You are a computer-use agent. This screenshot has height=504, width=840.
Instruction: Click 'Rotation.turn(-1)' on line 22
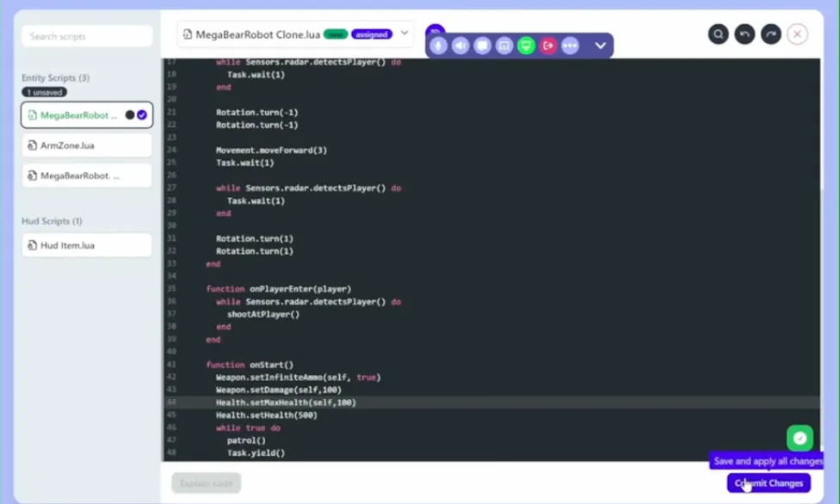tap(256, 125)
